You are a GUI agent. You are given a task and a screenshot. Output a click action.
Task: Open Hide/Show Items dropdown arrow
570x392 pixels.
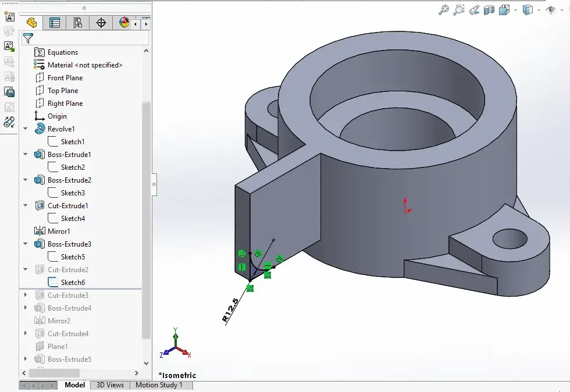pos(562,10)
